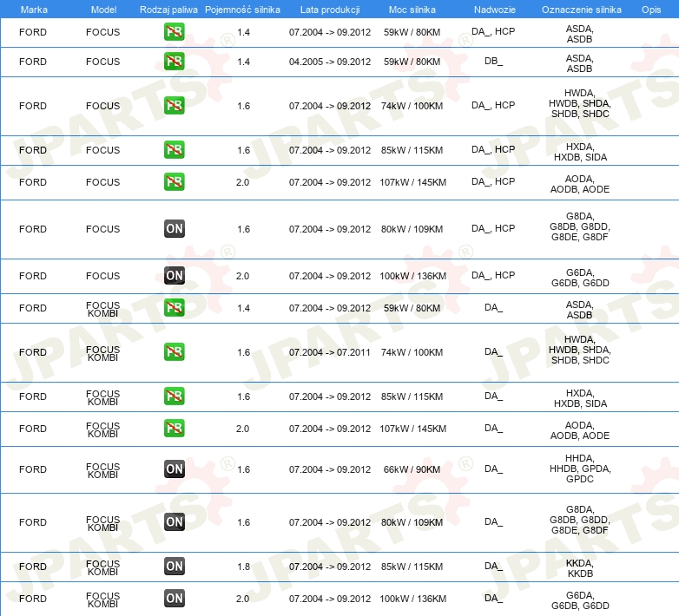679x616 pixels.
Task: Click the Lata produkcji column header
Action: coord(330,10)
